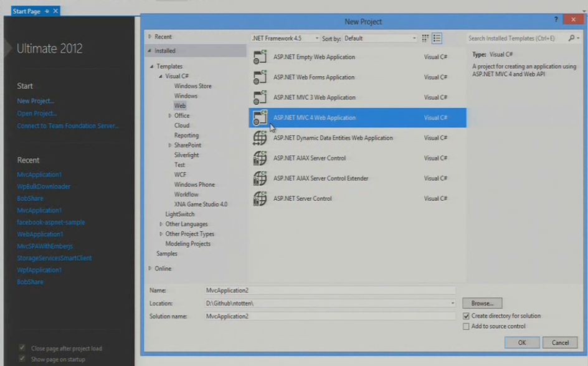
Task: Open the Location path dropdown arrow
Action: [453, 303]
